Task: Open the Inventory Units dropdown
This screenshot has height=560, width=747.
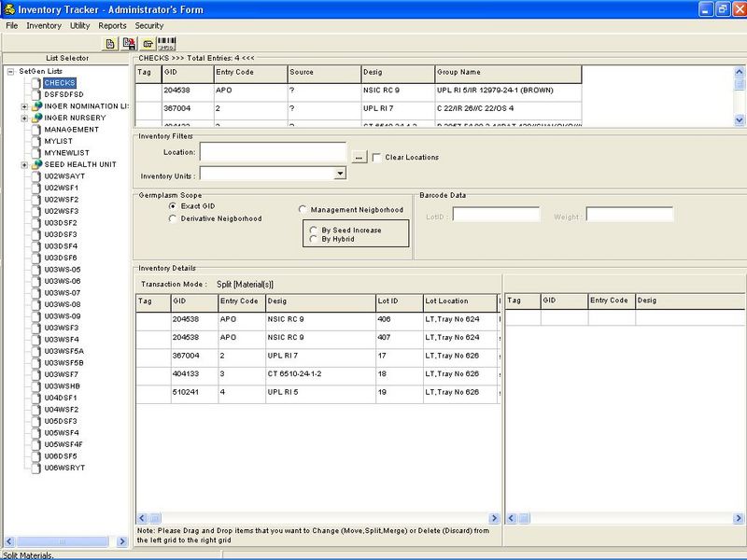Action: pyautogui.click(x=340, y=174)
